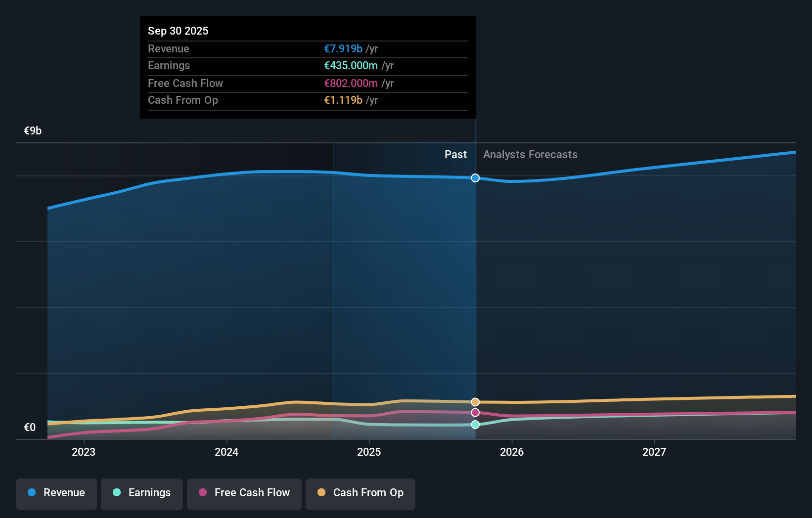Select the blue Revenue data point marker
812x518 pixels.
[475, 178]
